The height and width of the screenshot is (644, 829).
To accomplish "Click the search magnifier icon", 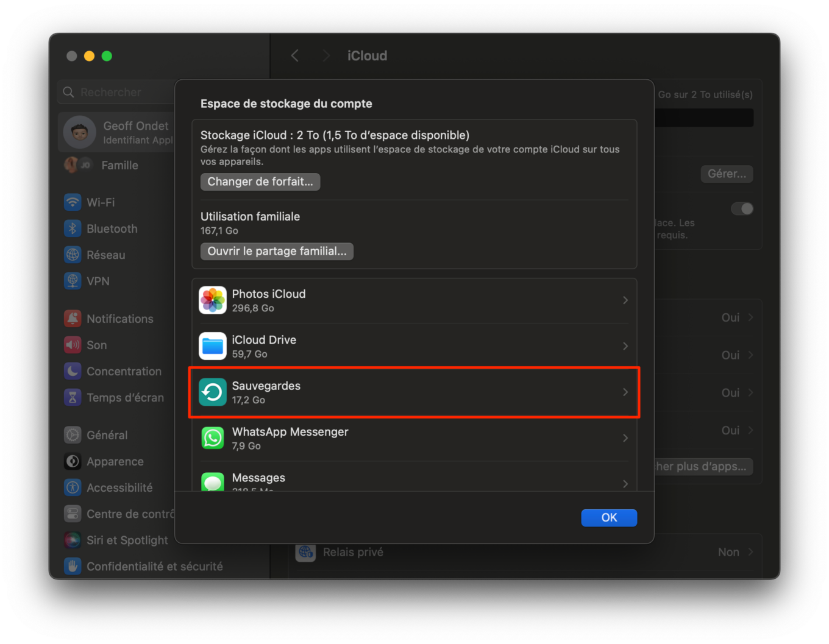I will pos(68,92).
